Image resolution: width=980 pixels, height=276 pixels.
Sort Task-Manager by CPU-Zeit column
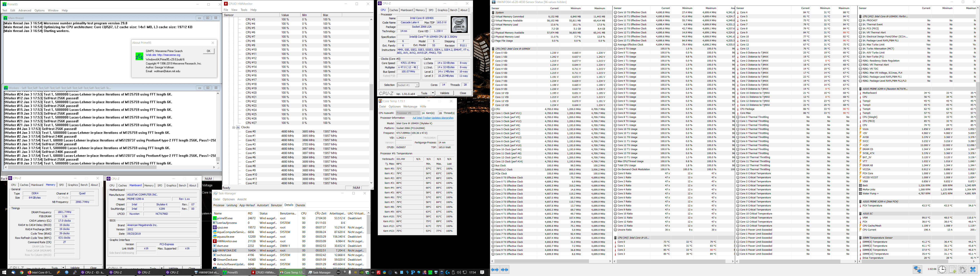pyautogui.click(x=318, y=214)
